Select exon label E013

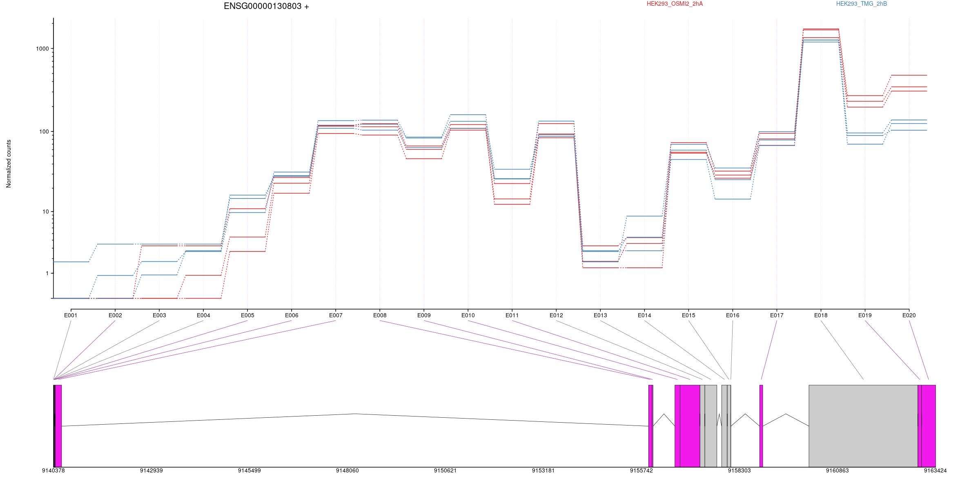pyautogui.click(x=600, y=315)
